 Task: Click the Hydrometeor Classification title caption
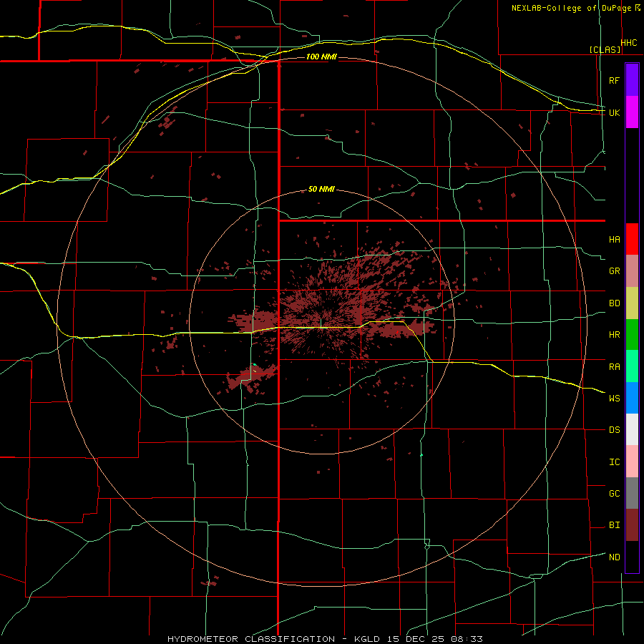pos(325,639)
